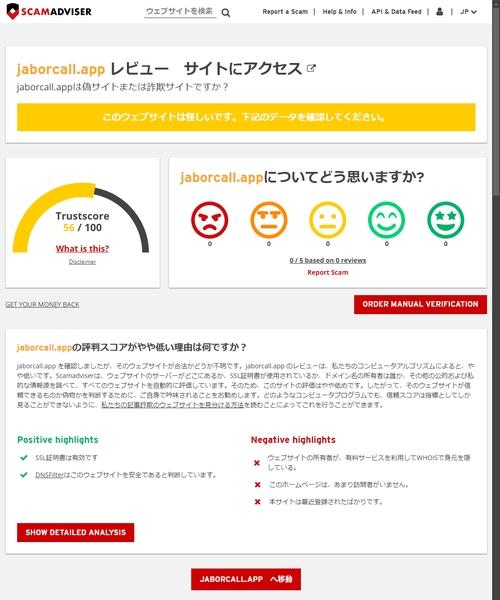The height and width of the screenshot is (600, 500).
Task: Click the yellow suspicious-website warning banner
Action: point(246,117)
